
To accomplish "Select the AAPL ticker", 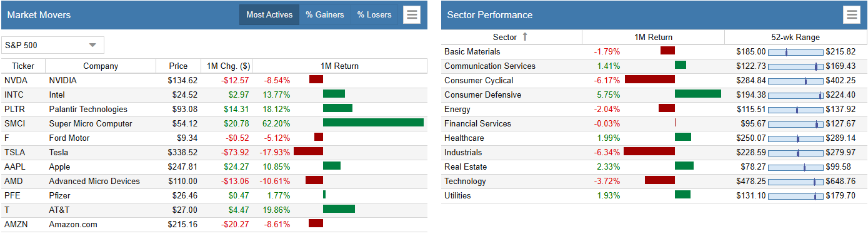I will pos(15,167).
